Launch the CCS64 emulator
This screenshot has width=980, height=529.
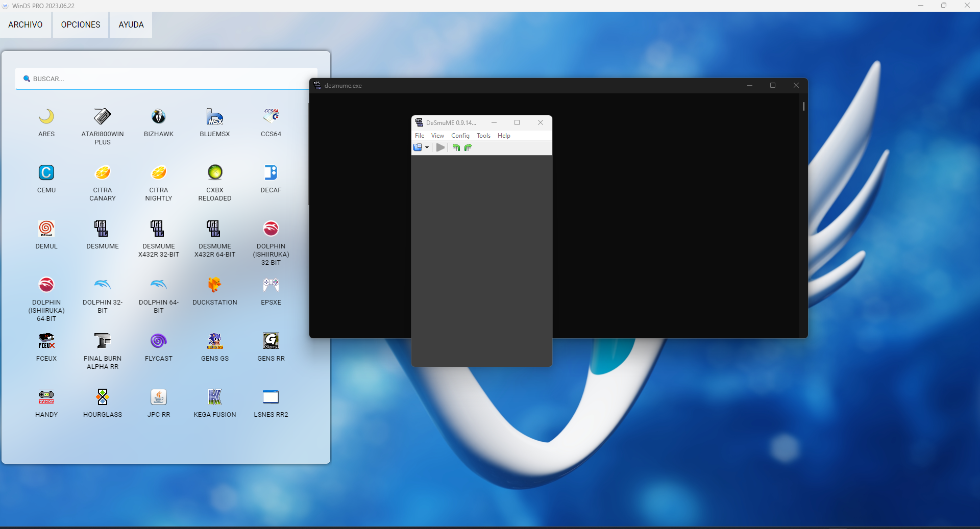(271, 117)
